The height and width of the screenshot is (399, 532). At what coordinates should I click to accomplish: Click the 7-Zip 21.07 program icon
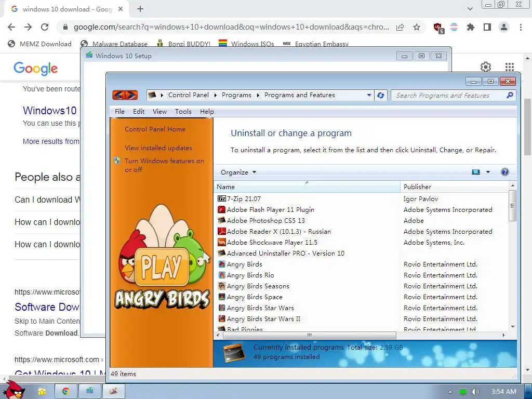(221, 198)
